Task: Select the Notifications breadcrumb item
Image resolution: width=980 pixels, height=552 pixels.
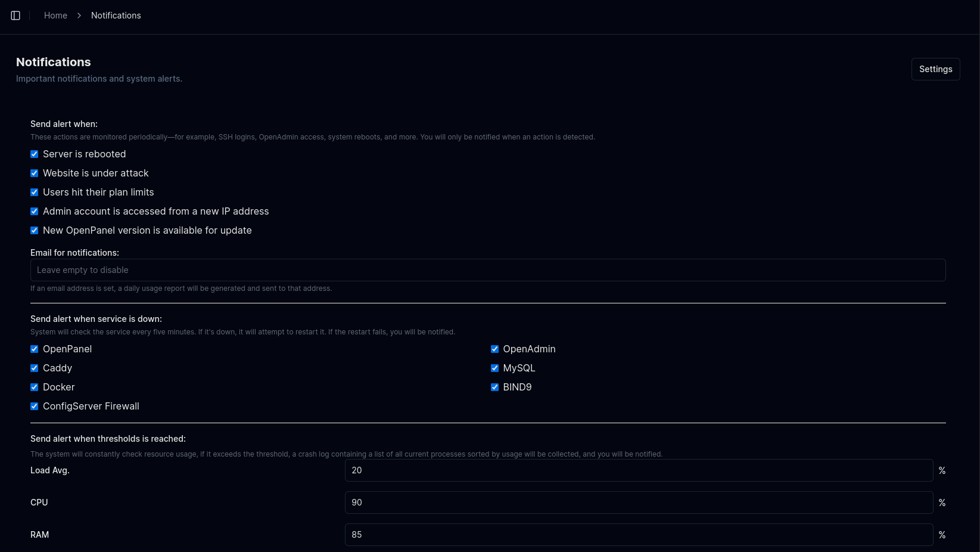Action: [x=116, y=15]
